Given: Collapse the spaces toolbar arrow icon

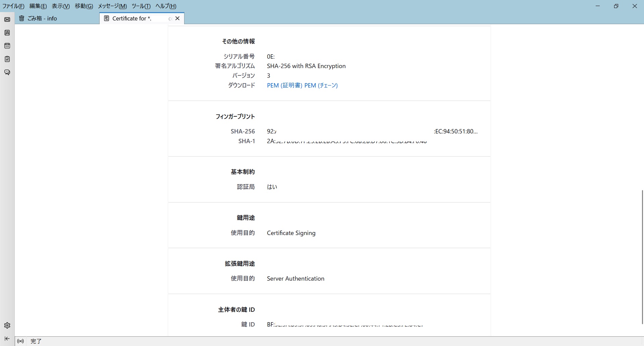Looking at the screenshot, I should 7,339.
